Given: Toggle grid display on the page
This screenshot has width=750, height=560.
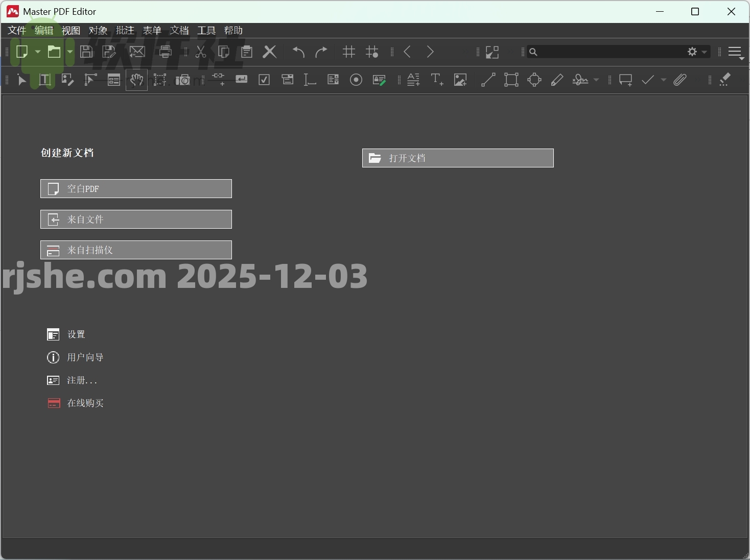Looking at the screenshot, I should pos(349,52).
